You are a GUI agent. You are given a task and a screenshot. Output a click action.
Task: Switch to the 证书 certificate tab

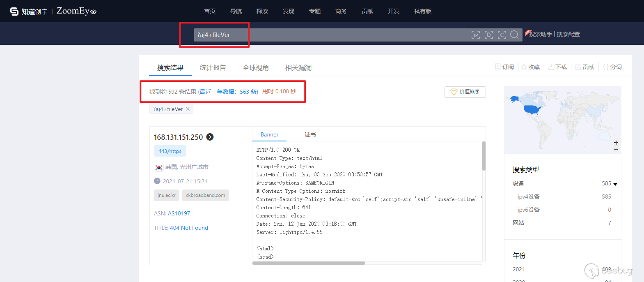[x=310, y=134]
